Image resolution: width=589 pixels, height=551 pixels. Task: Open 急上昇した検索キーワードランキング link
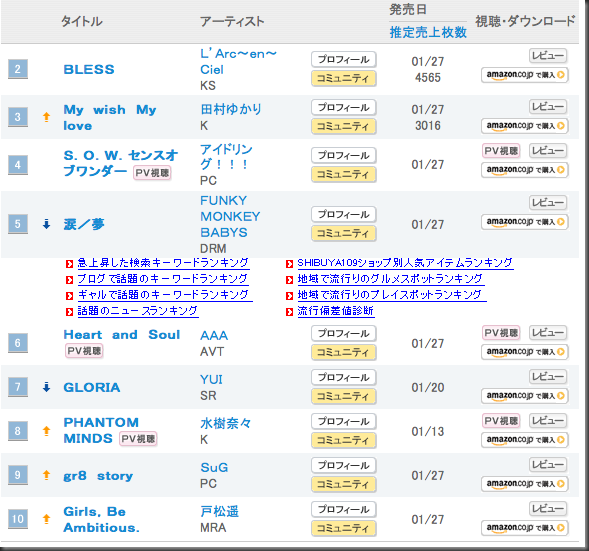(163, 263)
